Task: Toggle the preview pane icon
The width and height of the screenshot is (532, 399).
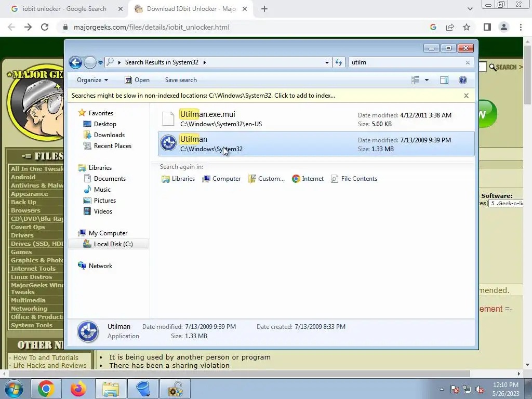Action: pos(444,80)
